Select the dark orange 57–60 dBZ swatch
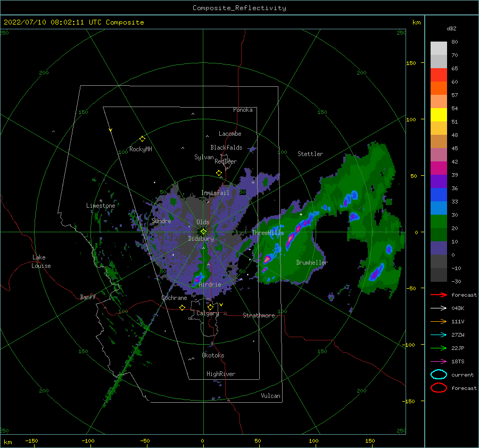Screen dimensions: 479x448 (439, 88)
